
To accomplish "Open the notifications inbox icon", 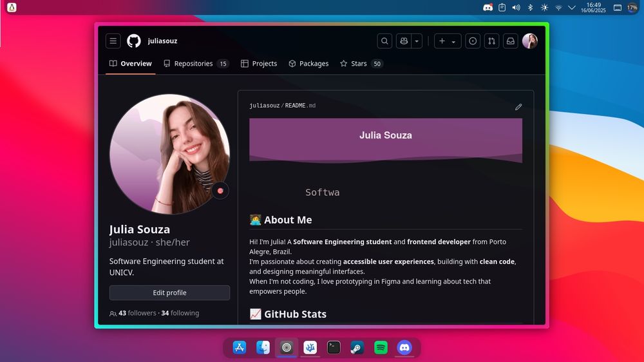I will pos(511,41).
